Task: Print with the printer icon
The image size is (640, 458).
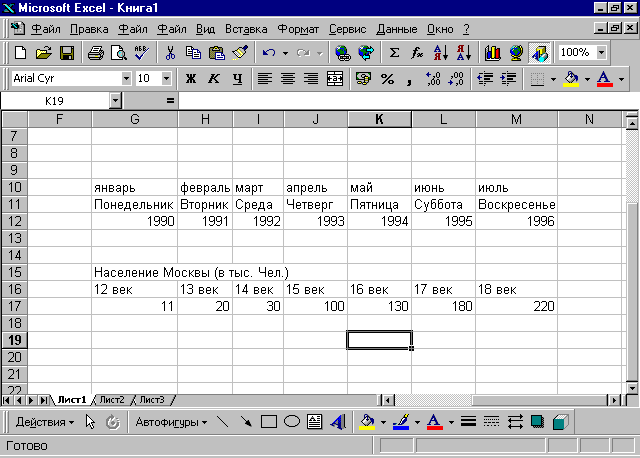Action: tap(96, 53)
